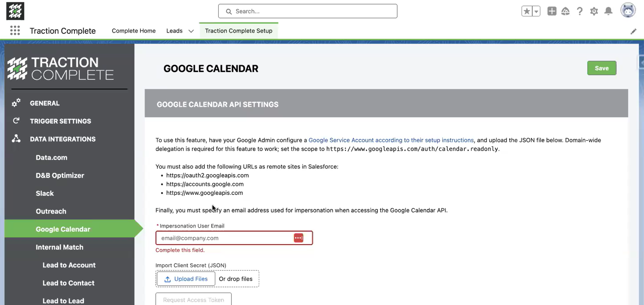The width and height of the screenshot is (644, 305).
Task: Click the Trigger Settings refresh icon
Action: (16, 121)
